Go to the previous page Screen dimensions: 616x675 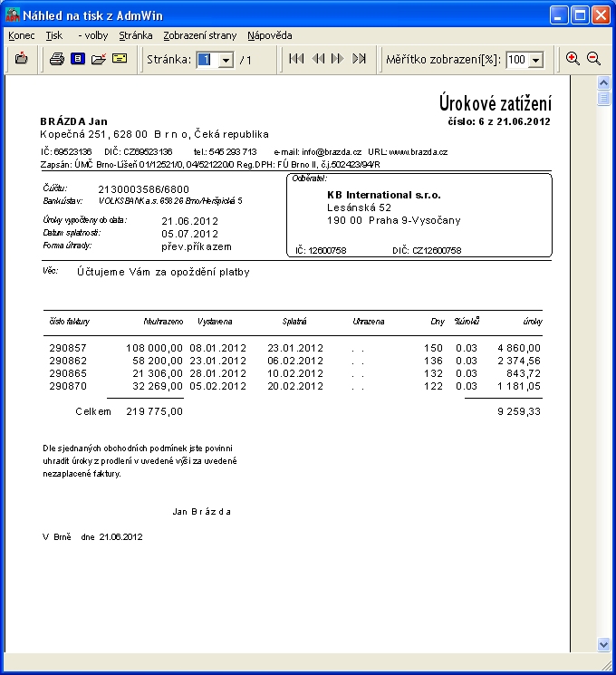click(318, 59)
